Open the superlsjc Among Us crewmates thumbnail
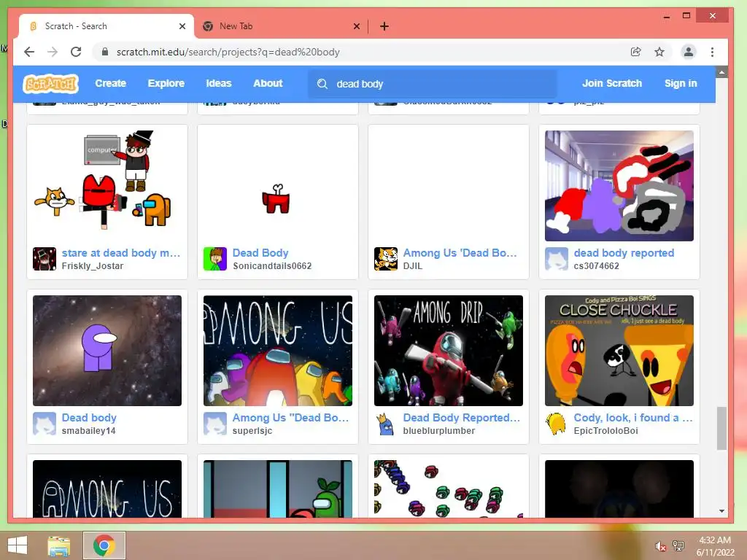747x560 pixels. pyautogui.click(x=278, y=351)
